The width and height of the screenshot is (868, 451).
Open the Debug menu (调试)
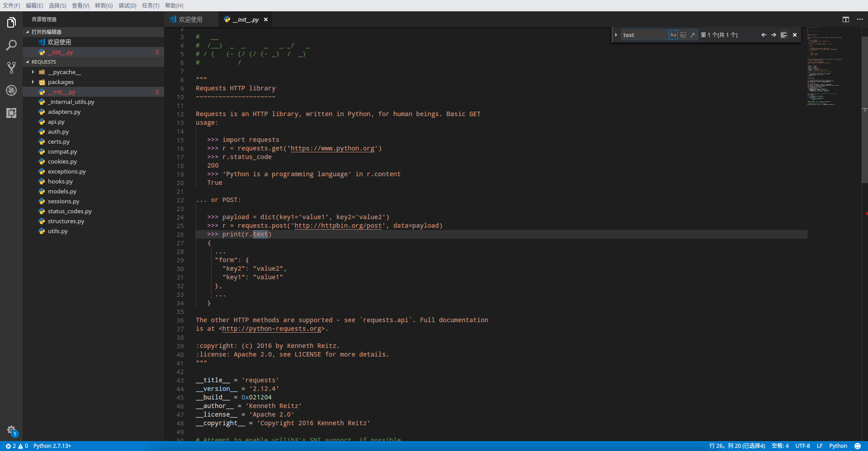click(x=127, y=5)
